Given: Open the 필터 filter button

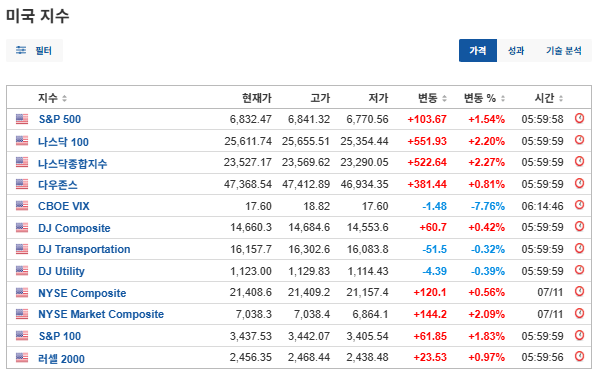Looking at the screenshot, I should [x=34, y=50].
